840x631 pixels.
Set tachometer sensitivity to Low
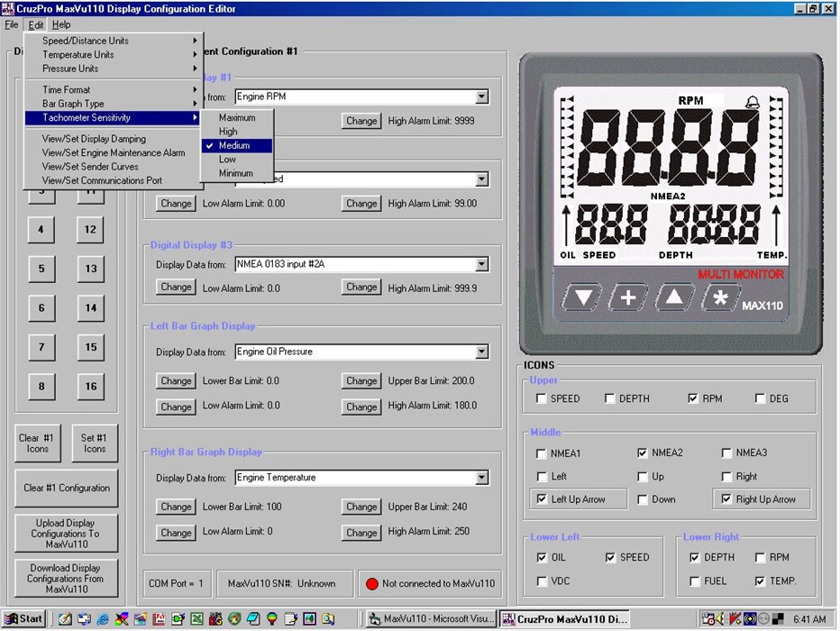point(237,159)
